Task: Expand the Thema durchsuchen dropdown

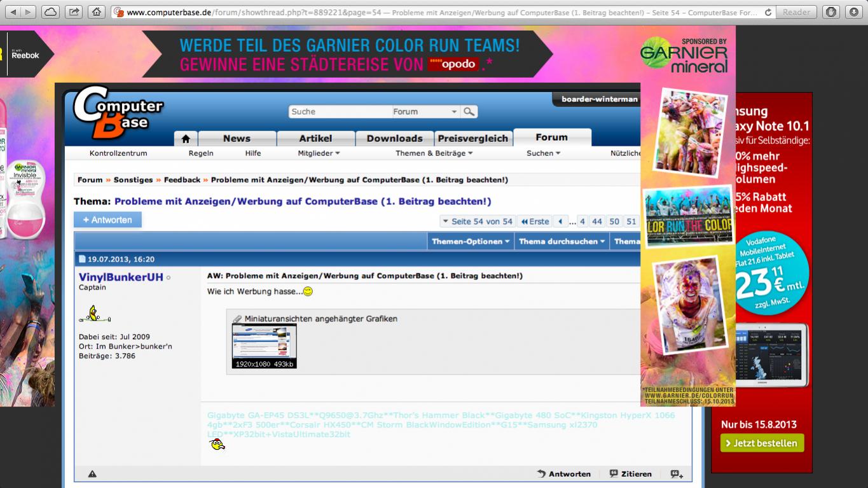Action: [562, 241]
